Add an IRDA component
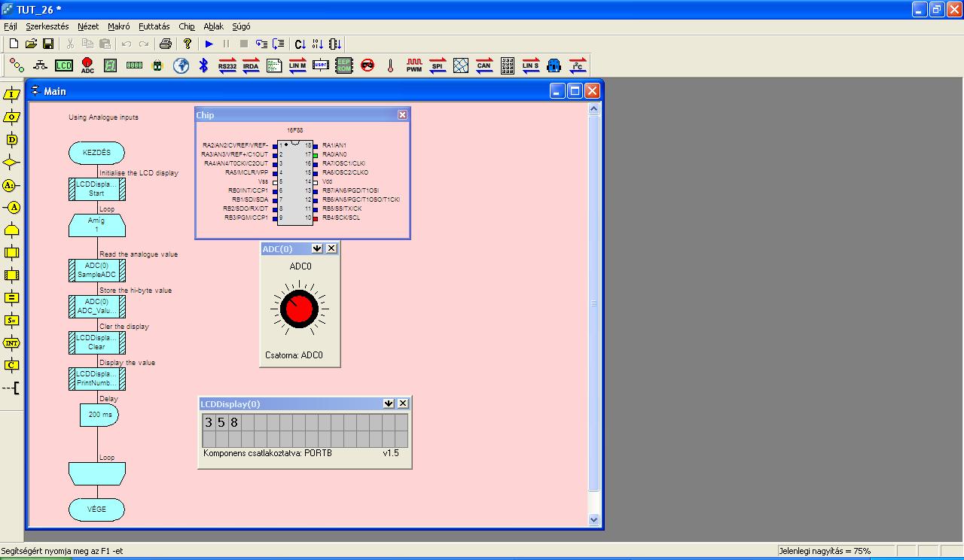The width and height of the screenshot is (964, 560). 251,65
